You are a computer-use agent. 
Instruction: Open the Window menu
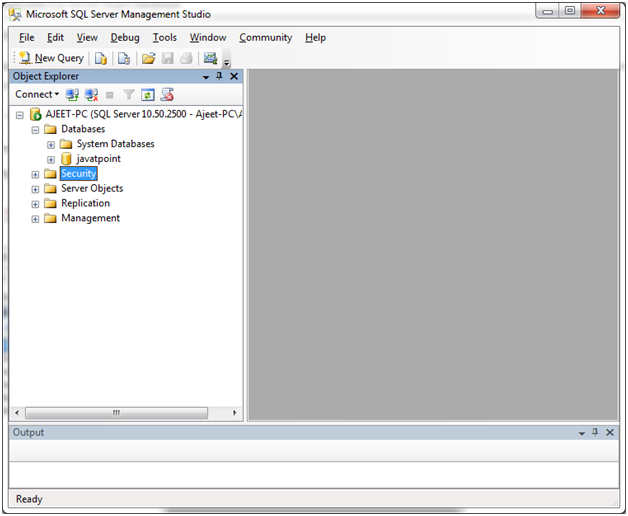click(208, 38)
